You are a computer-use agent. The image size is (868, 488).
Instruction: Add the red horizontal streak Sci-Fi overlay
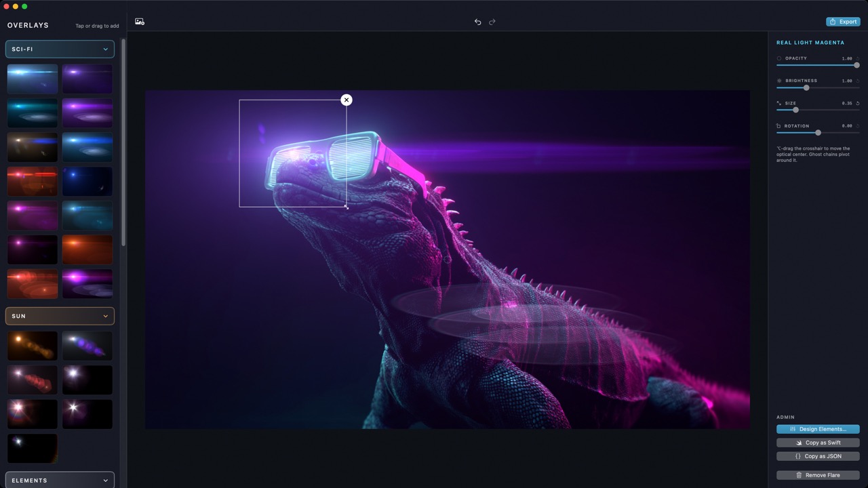[x=33, y=181]
